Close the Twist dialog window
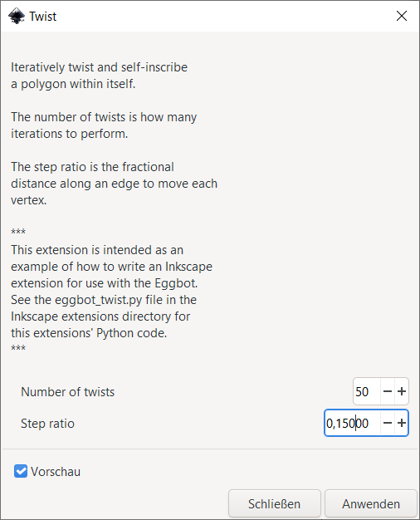 [x=402, y=16]
